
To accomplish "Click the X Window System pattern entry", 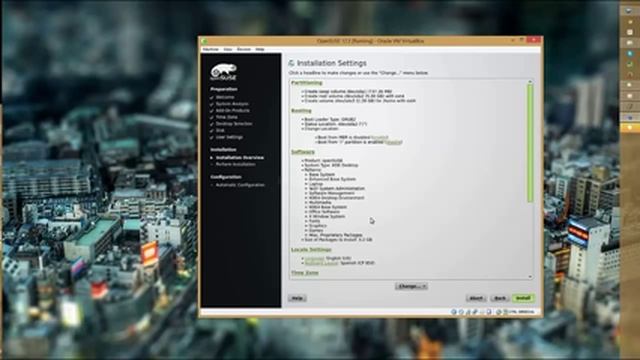I will tap(327, 216).
